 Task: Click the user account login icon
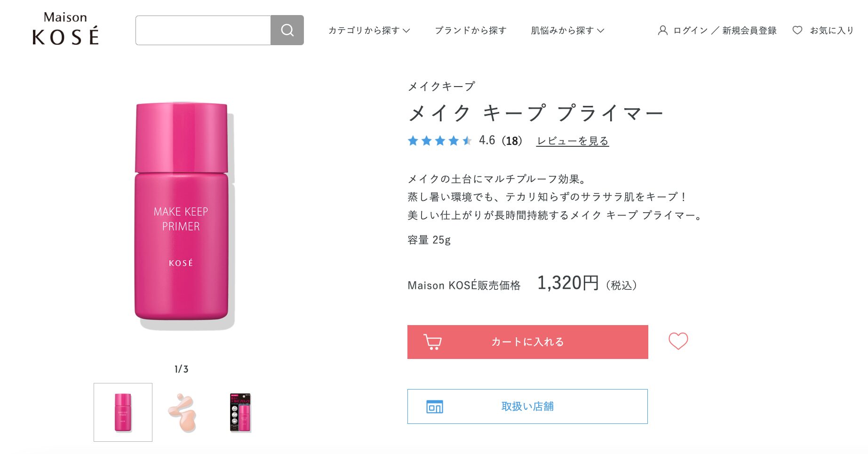coord(662,31)
